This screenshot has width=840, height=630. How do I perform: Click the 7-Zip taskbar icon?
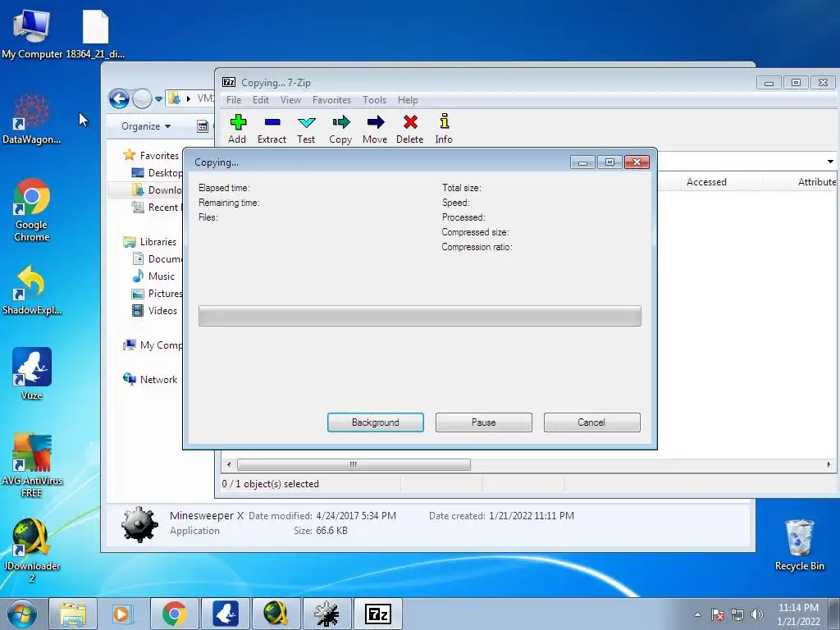coord(377,614)
